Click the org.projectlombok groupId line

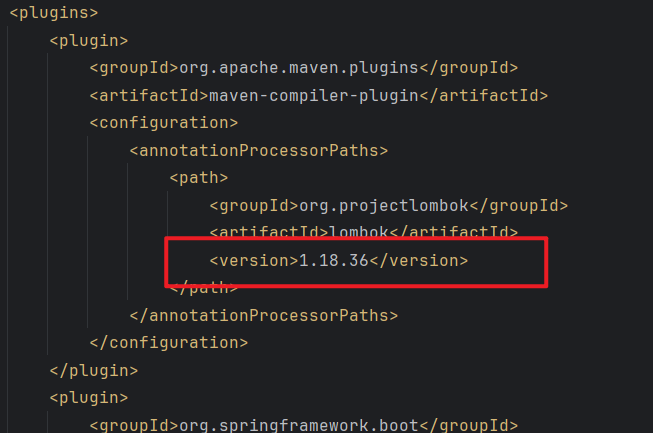[x=389, y=206]
